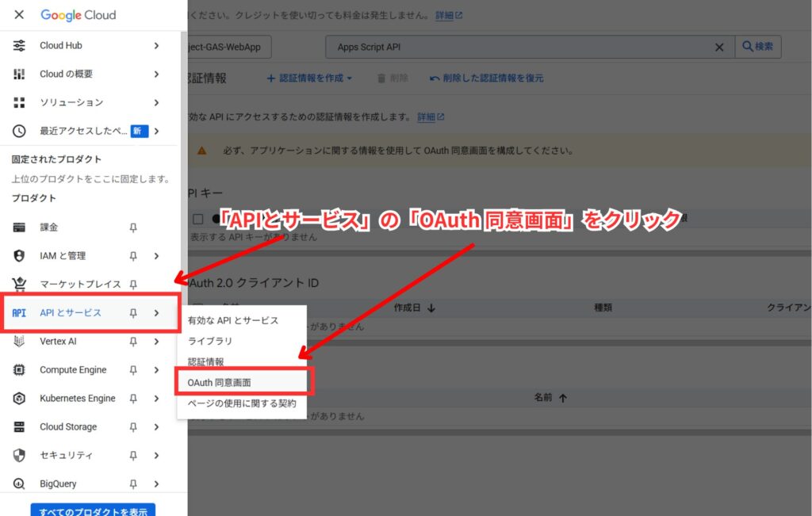Pin Vertex AI to fixed products
The height and width of the screenshot is (516, 812).
133,342
